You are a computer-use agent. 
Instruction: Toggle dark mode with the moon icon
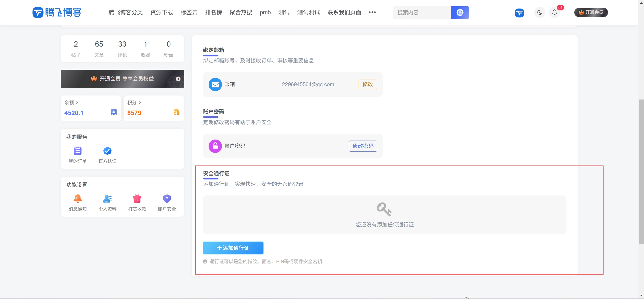click(539, 12)
